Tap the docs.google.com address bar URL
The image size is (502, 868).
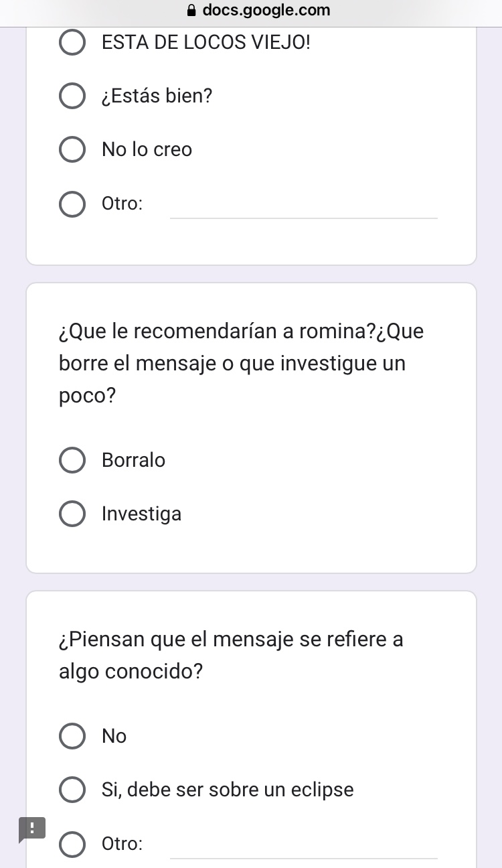tap(266, 10)
